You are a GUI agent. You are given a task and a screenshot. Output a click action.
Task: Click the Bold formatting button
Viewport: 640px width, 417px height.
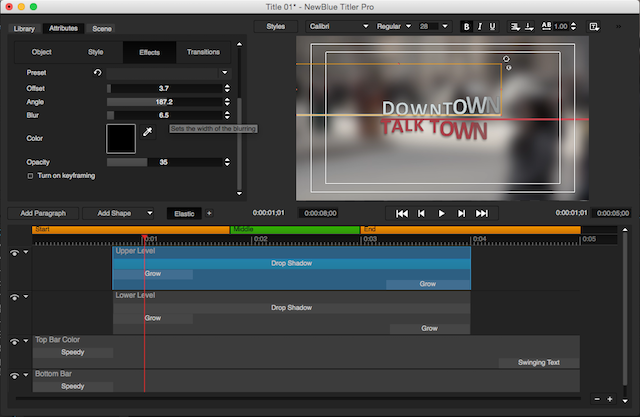pyautogui.click(x=467, y=26)
